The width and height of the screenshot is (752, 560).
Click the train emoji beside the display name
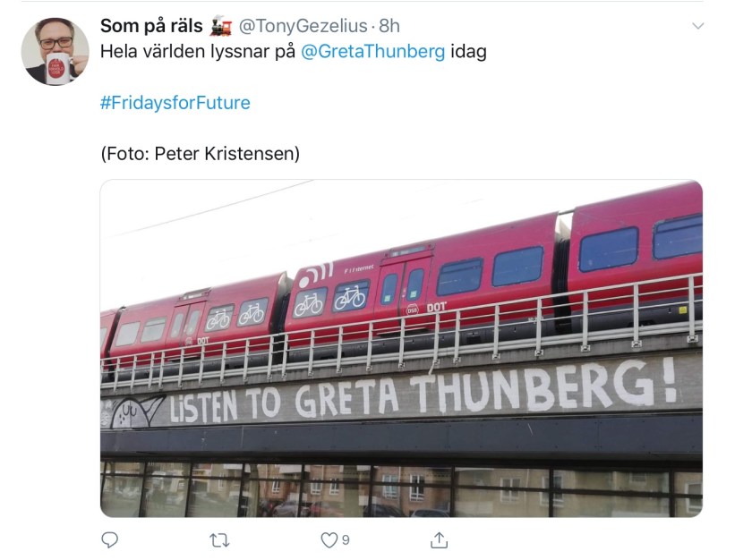[220, 26]
